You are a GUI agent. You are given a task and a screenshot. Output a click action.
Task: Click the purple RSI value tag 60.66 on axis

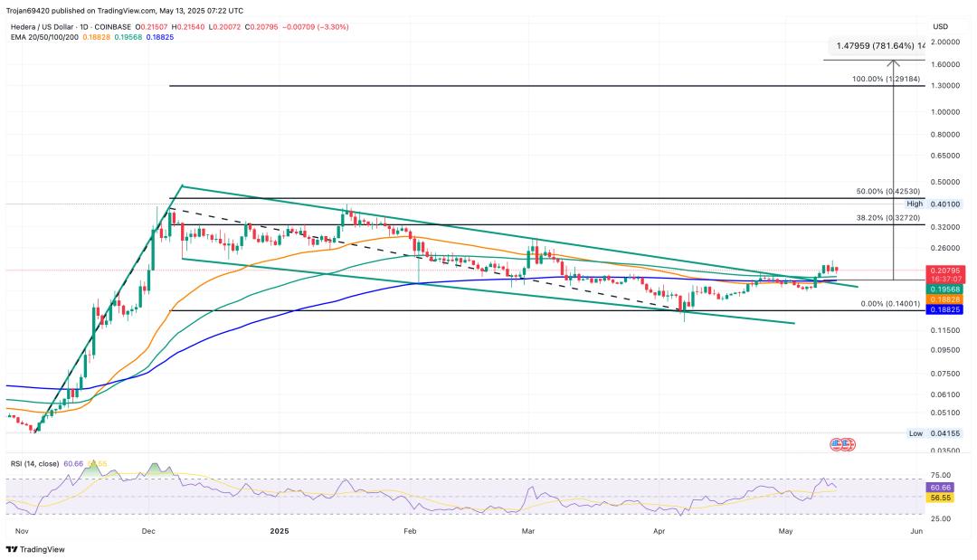(941, 488)
